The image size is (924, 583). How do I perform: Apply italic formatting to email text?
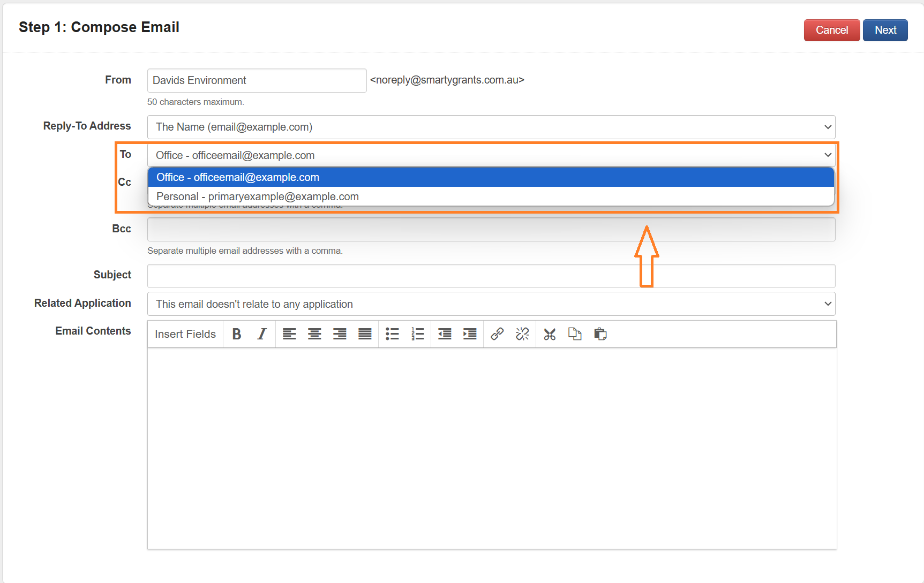click(261, 334)
